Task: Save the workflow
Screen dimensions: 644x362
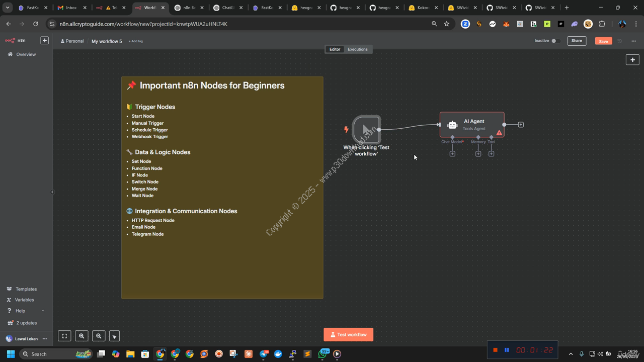Action: click(603, 41)
